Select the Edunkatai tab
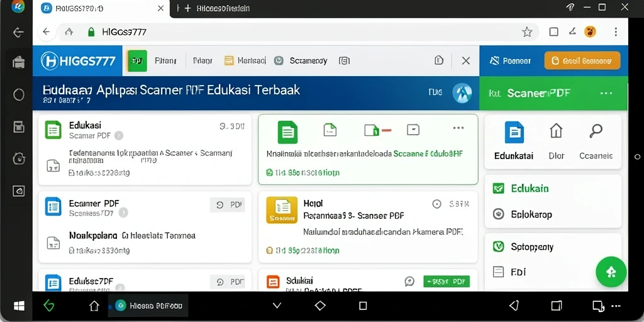This screenshot has height=322, width=644. tap(514, 141)
